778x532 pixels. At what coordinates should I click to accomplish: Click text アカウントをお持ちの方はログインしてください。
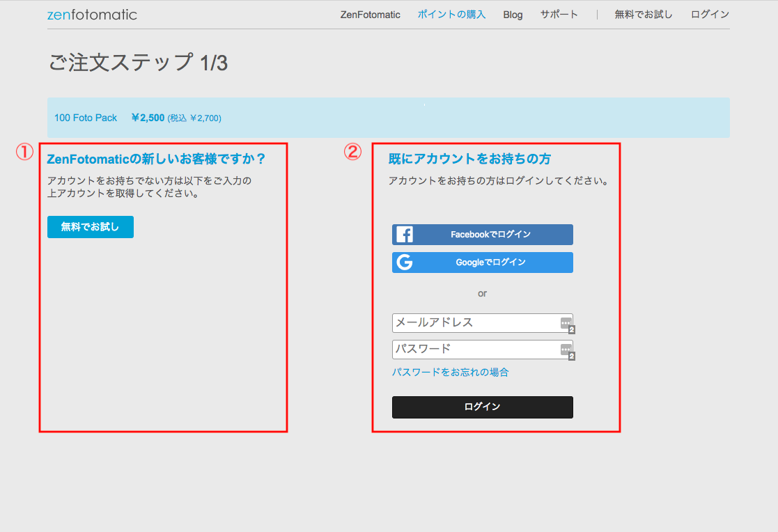499,180
